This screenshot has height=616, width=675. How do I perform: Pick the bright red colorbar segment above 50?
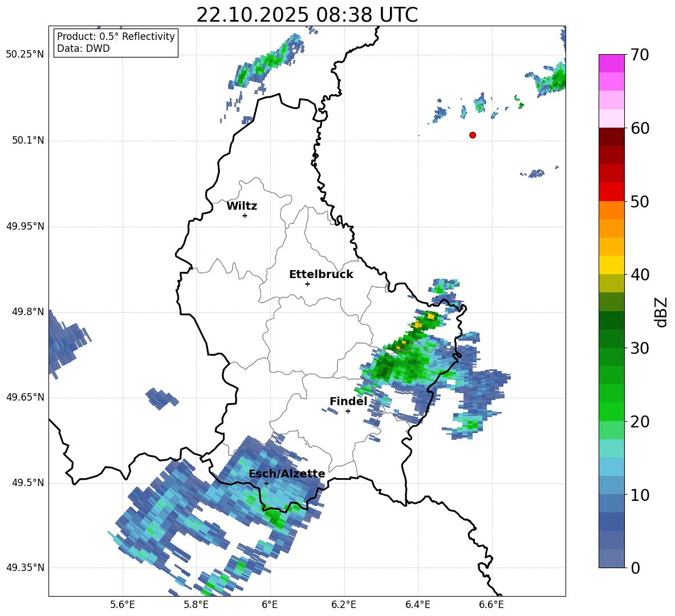tap(612, 192)
